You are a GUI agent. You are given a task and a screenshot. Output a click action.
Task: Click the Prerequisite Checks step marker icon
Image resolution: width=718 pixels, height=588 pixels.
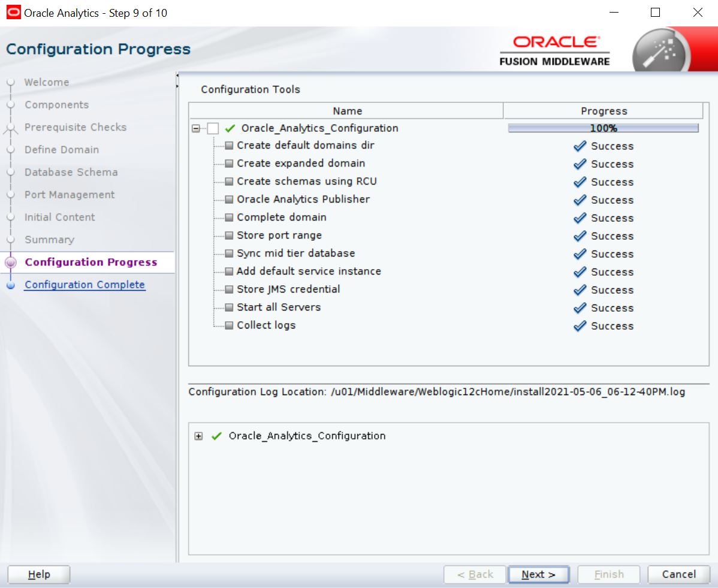11,128
